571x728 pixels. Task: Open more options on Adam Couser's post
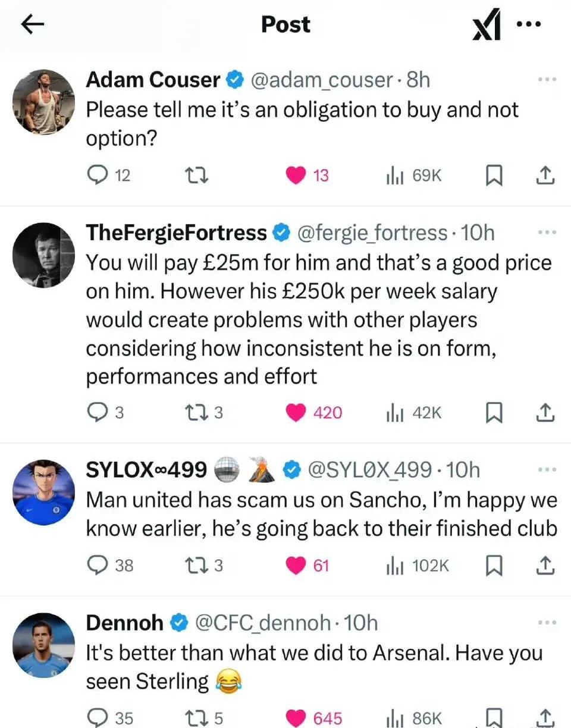[x=546, y=79]
